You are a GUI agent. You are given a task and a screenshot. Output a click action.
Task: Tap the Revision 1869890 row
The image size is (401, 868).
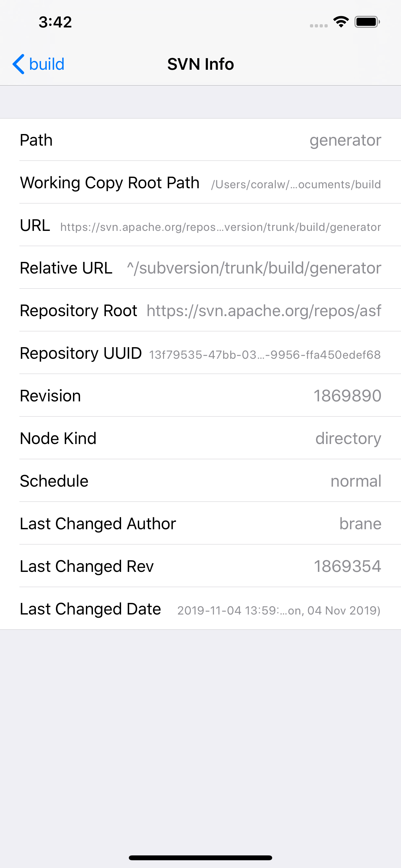[200, 396]
